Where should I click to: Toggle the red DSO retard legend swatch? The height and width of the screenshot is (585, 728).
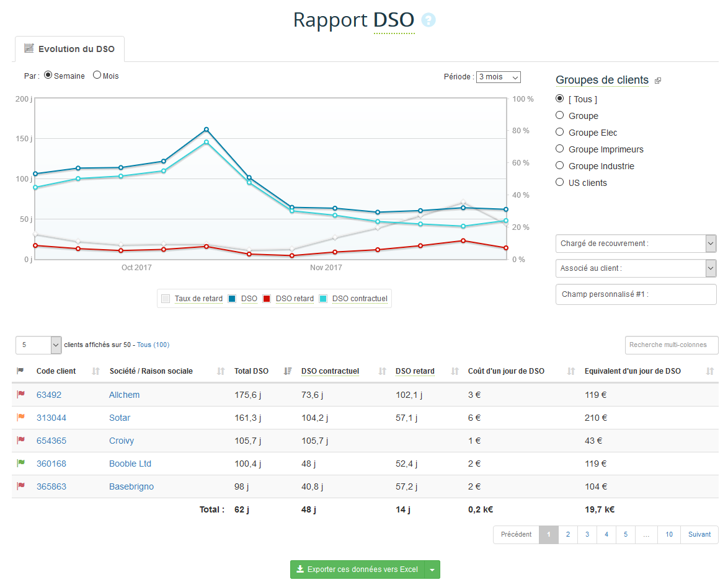pyautogui.click(x=267, y=298)
